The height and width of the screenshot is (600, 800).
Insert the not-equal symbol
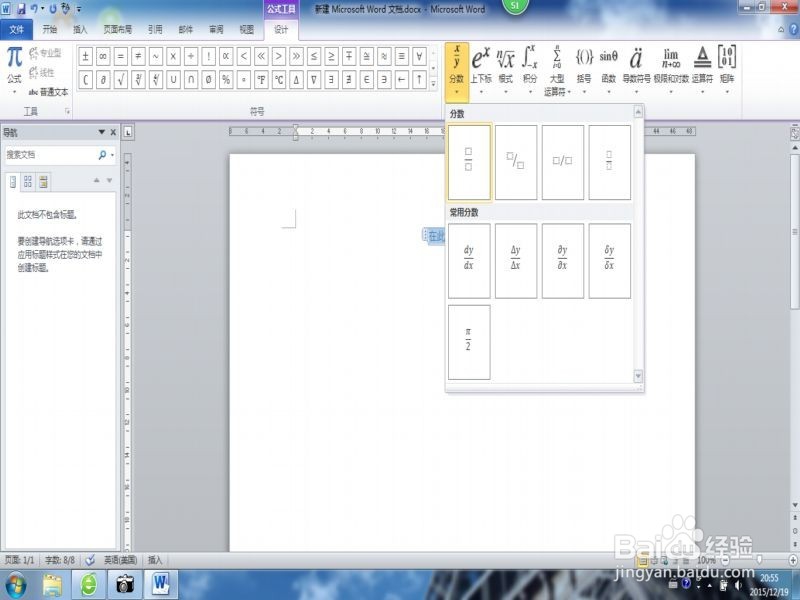coord(138,56)
